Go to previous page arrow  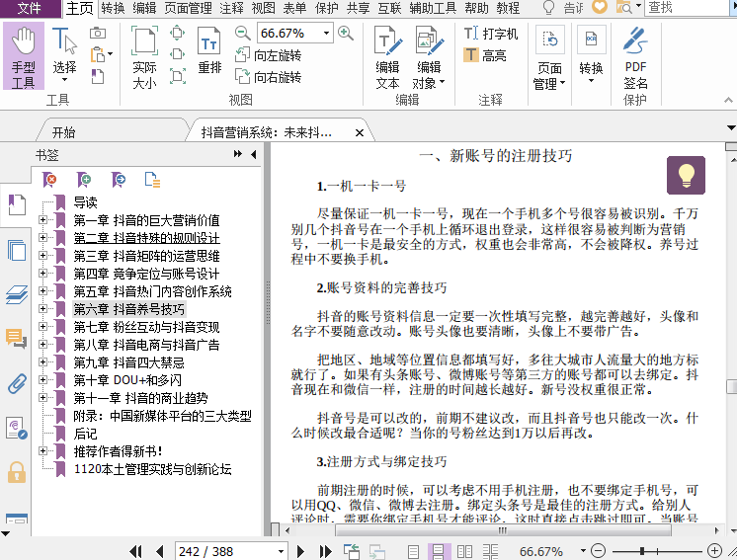pos(160,551)
